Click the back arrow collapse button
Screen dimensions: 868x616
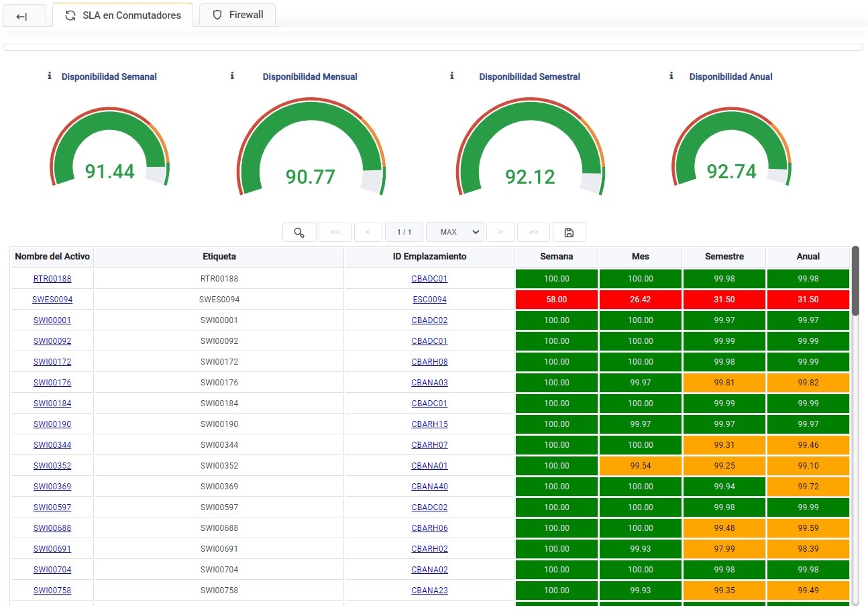tap(22, 15)
